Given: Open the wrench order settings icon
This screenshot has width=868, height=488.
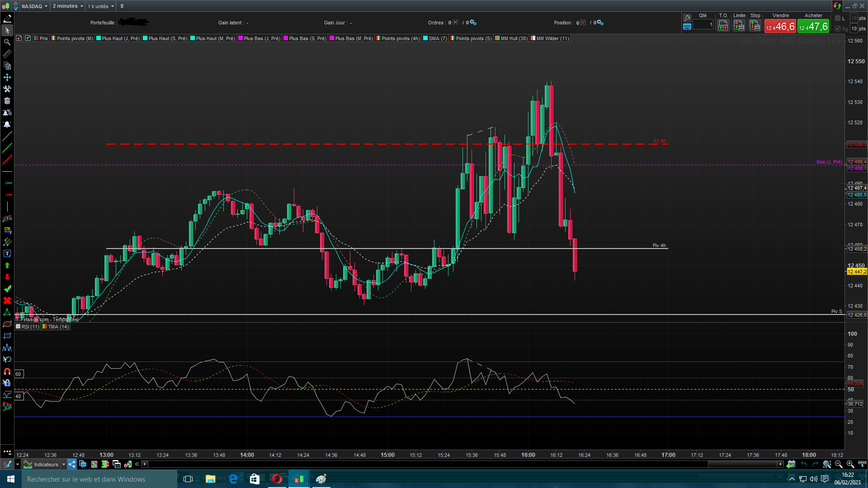Looking at the screenshot, I should coord(687,18).
